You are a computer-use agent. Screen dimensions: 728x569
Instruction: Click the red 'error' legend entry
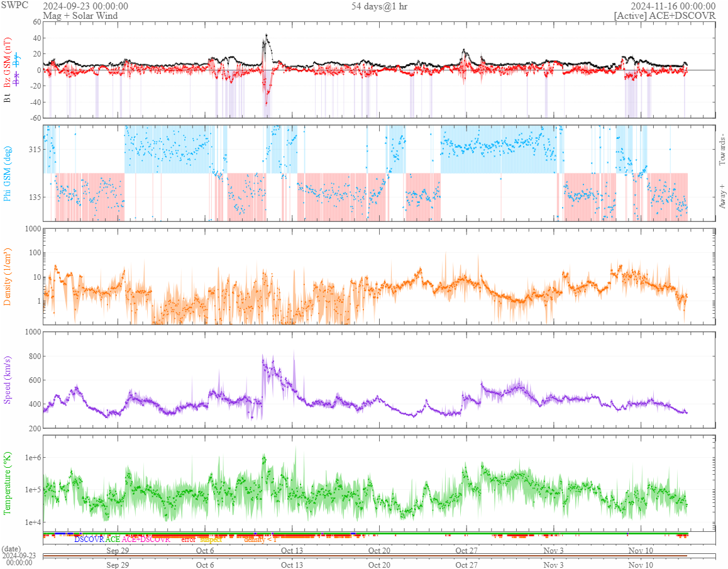(189, 539)
